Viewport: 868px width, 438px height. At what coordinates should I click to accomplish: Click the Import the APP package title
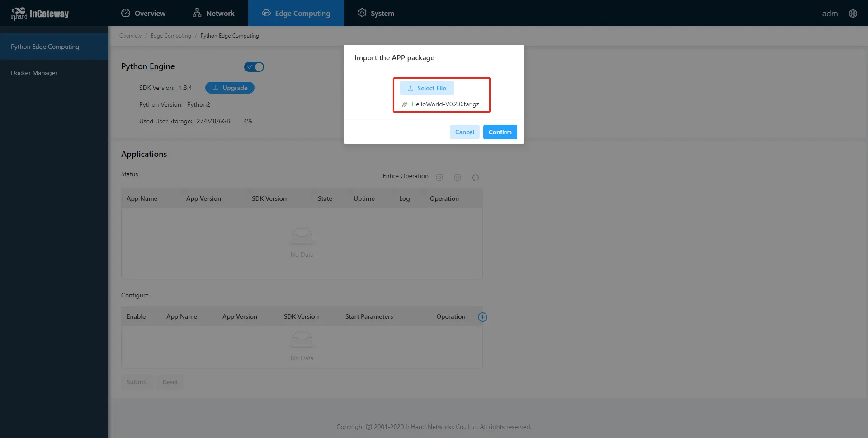coord(394,57)
